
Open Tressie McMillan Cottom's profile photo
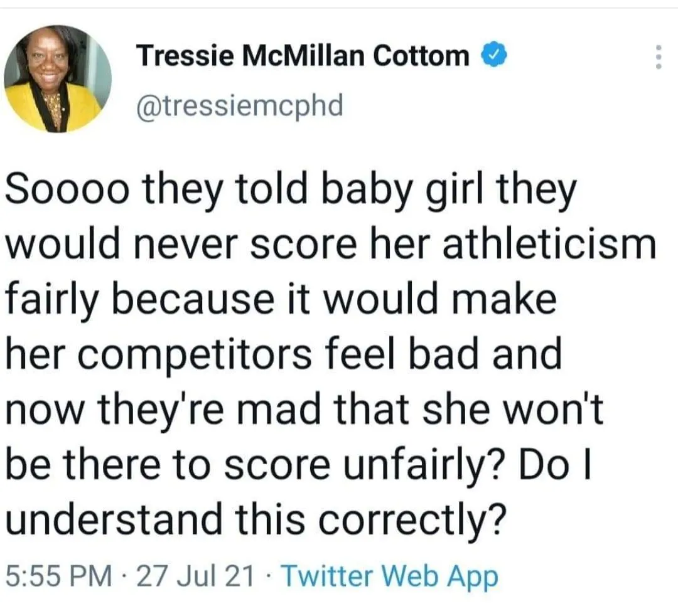coord(57,78)
